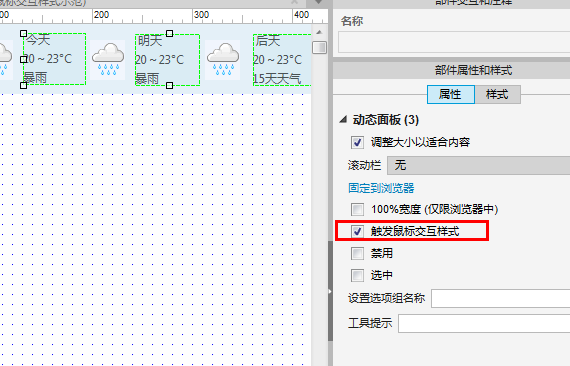Tick the 选中 checkbox
This screenshot has height=366, width=570.
(357, 275)
